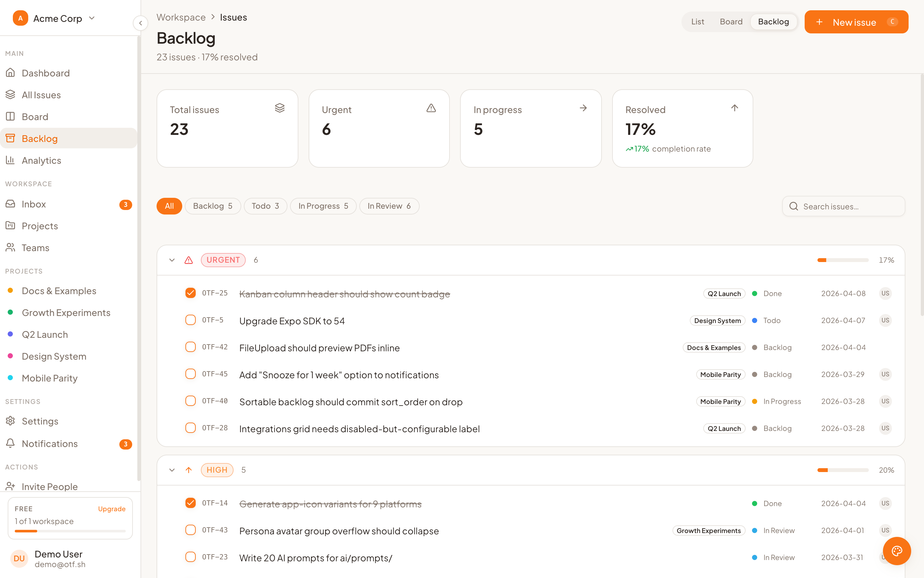Select the All filter pill

coord(169,206)
